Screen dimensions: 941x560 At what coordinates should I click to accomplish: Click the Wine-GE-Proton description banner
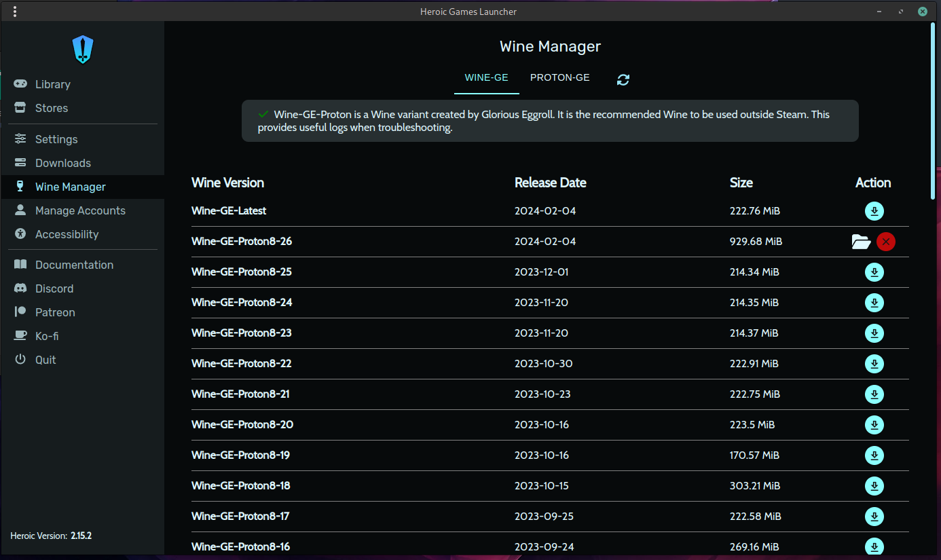[550, 121]
